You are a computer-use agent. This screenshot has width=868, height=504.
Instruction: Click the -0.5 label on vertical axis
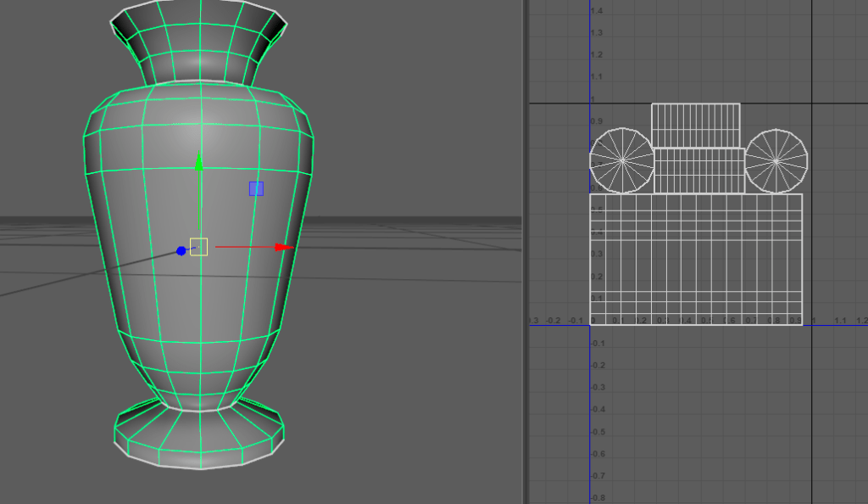point(598,431)
